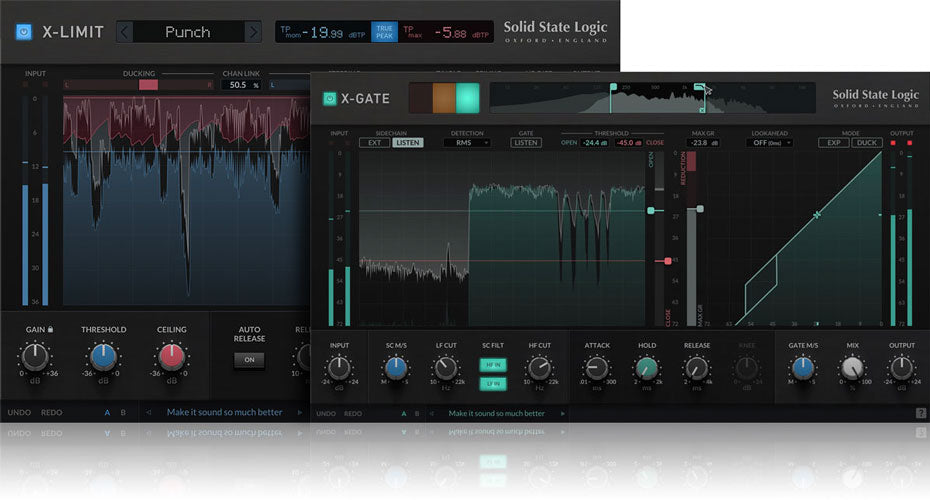Click X-GATE INPUT gain knob
The height and width of the screenshot is (500, 930).
[339, 368]
